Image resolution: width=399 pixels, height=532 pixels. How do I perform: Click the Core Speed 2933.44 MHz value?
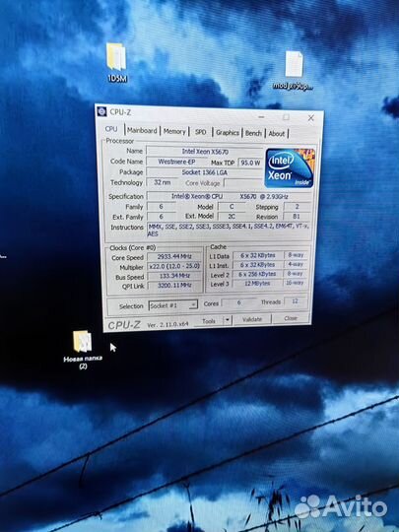click(x=174, y=257)
